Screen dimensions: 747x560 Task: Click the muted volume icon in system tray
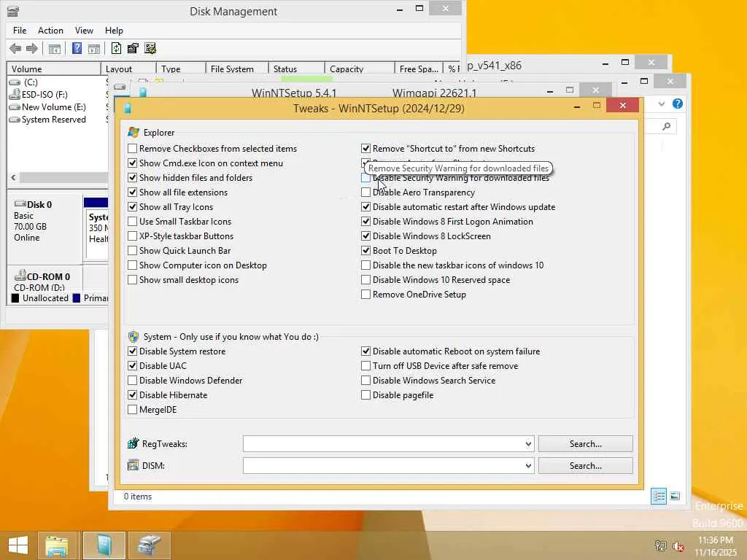point(678,545)
